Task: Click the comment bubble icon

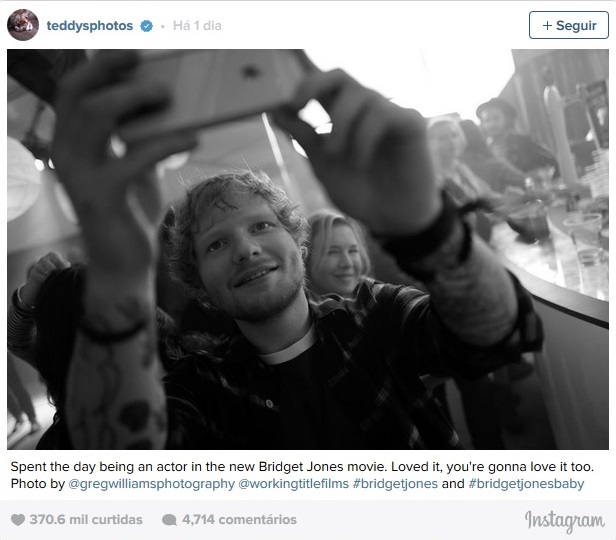Action: click(169, 520)
